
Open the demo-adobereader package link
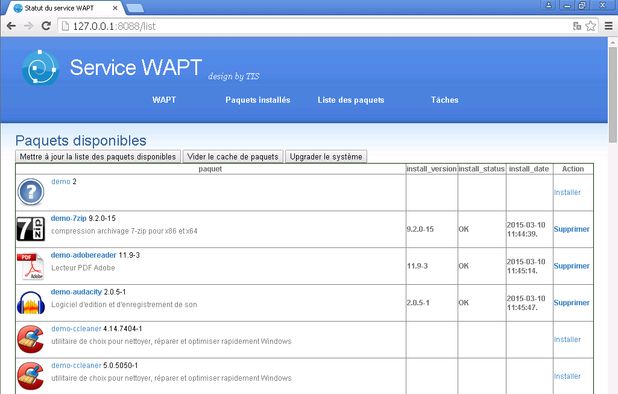[84, 255]
